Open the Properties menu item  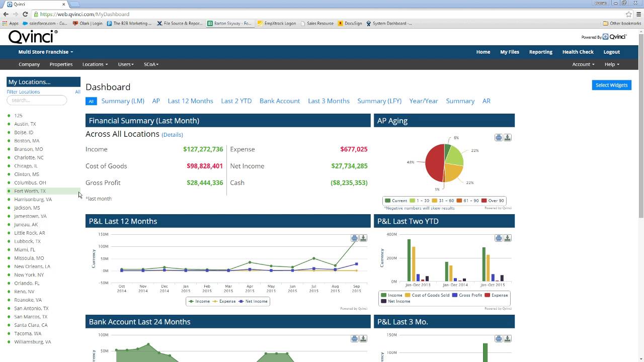click(61, 64)
